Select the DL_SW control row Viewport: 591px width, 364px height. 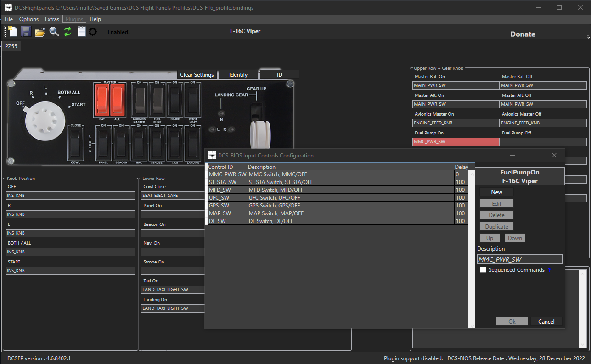click(338, 221)
